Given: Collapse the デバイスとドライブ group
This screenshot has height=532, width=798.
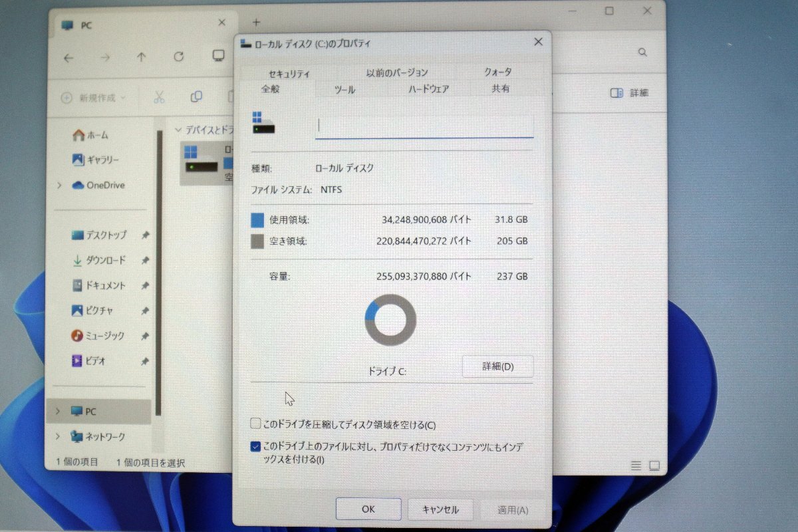Looking at the screenshot, I should [x=178, y=129].
